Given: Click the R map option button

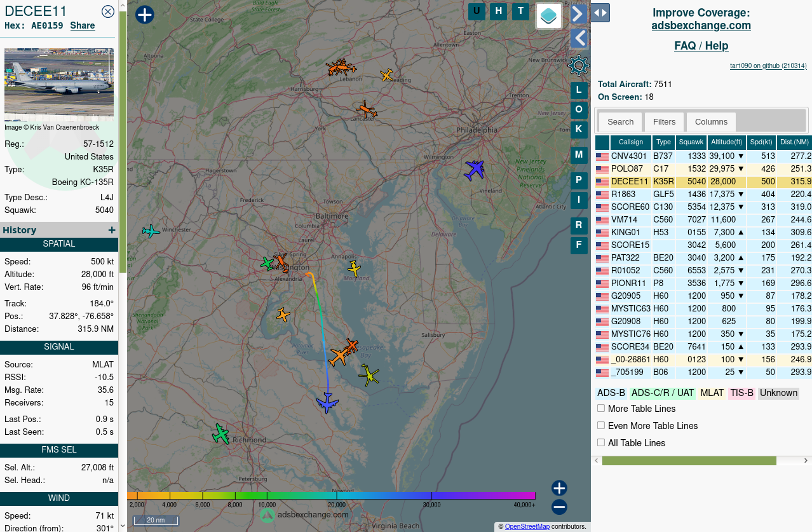Looking at the screenshot, I should [579, 226].
